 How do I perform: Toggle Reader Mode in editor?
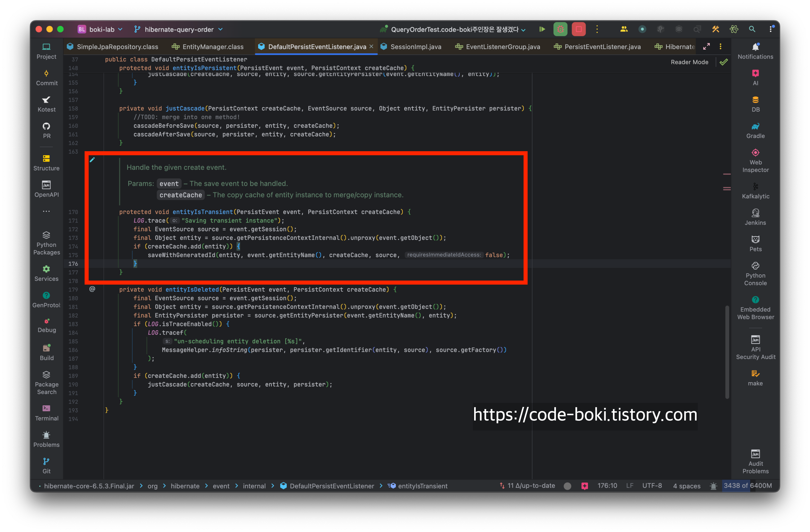[x=689, y=62]
